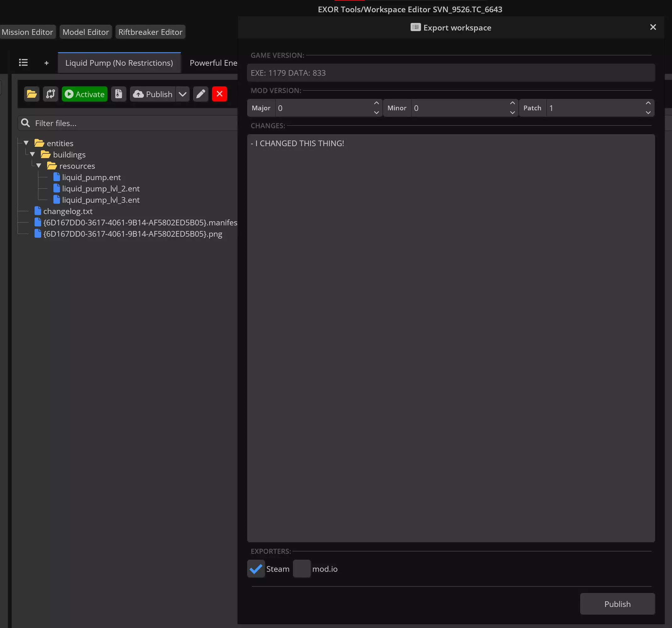Uncheck the Steam exporter checkbox
Image resolution: width=672 pixels, height=628 pixels.
256,569
